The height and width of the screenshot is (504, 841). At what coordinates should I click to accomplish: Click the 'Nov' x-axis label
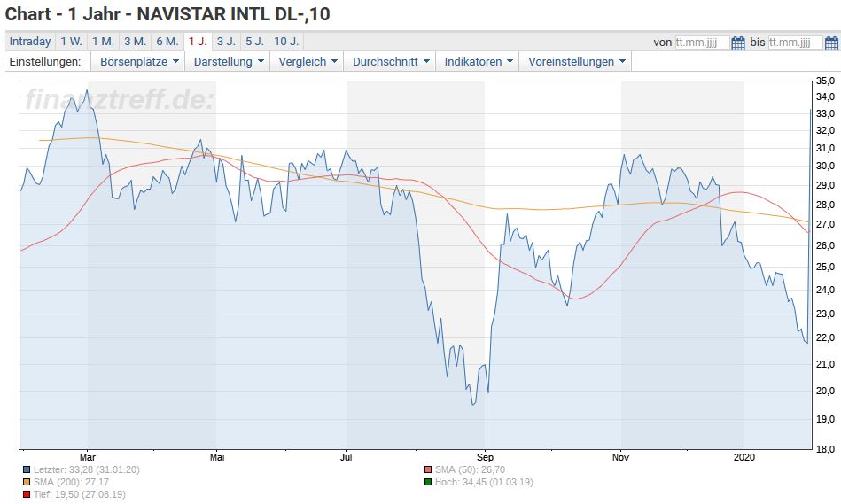[x=620, y=457]
